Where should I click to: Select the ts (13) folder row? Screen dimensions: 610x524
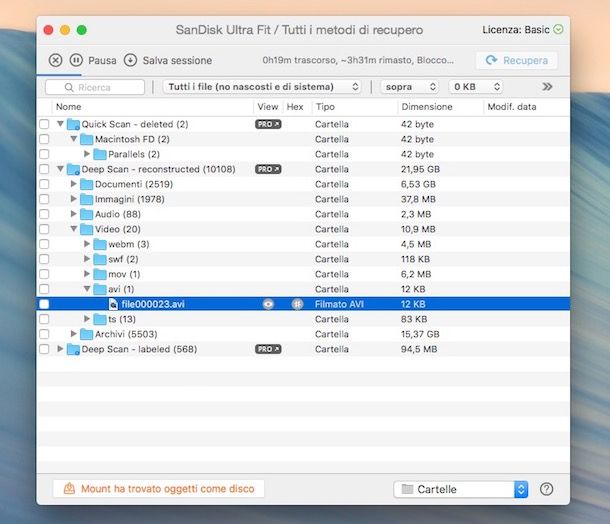[x=303, y=319]
